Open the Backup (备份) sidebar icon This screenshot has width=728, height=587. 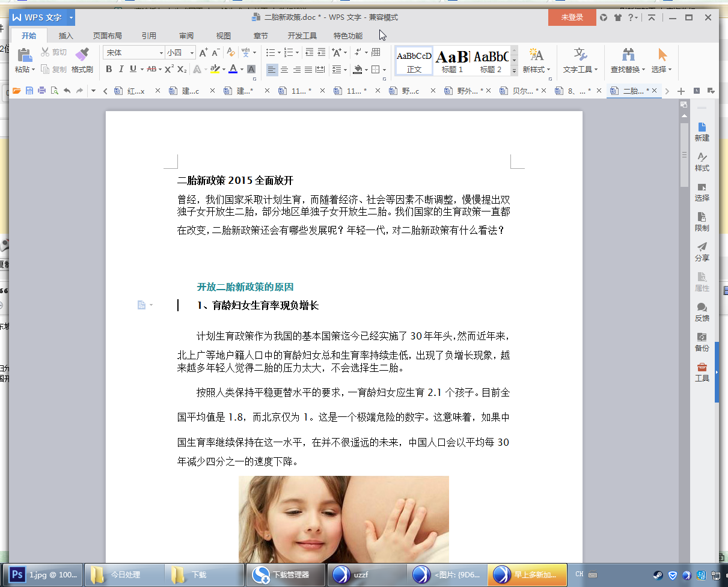702,342
